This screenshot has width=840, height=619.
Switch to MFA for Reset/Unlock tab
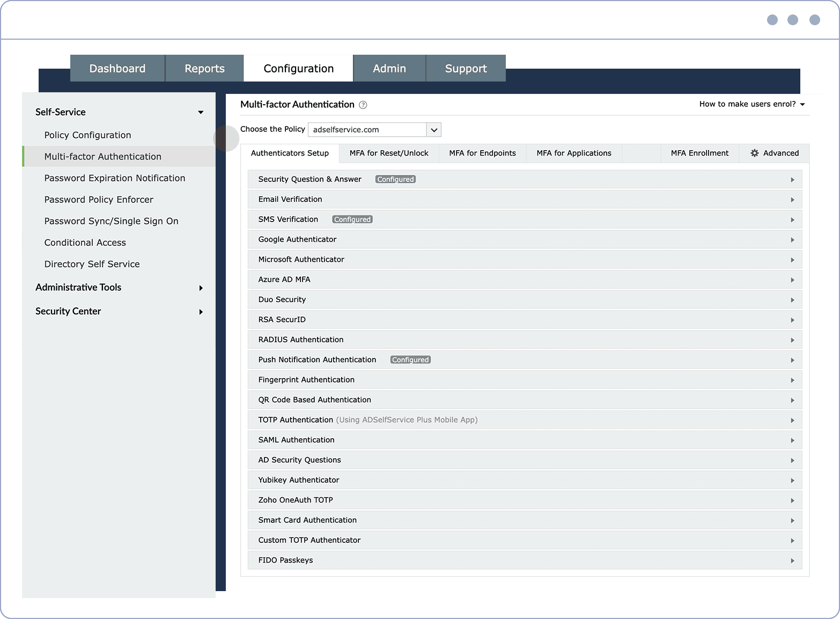389,153
